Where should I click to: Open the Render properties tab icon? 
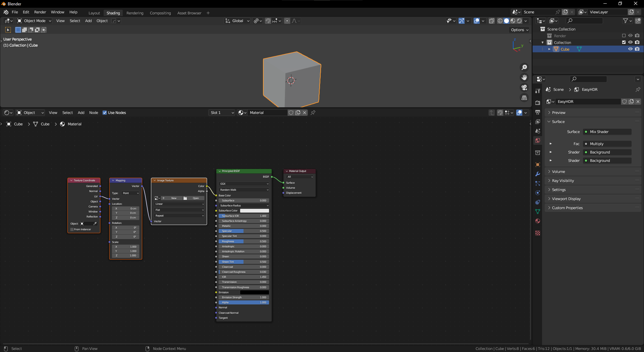(538, 103)
